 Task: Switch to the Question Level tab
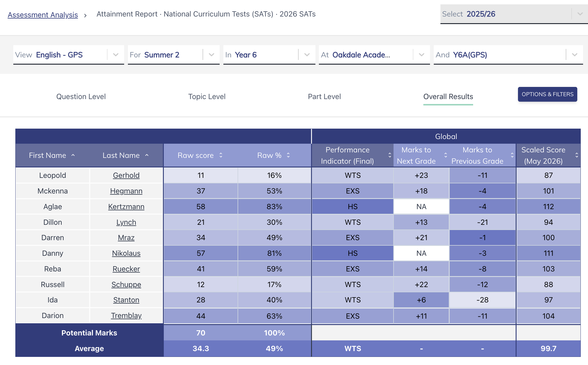81,96
